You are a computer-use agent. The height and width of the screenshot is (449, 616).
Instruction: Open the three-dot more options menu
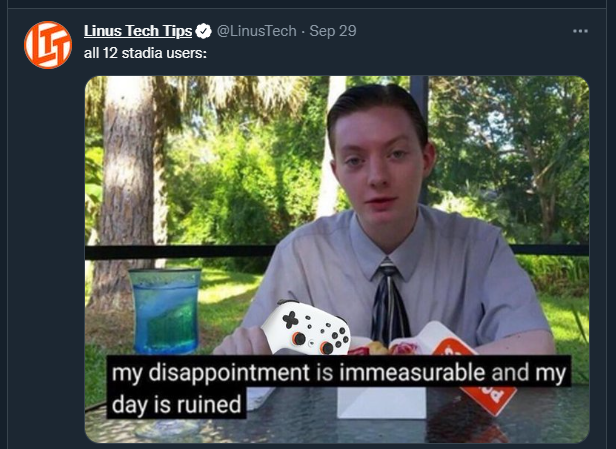point(580,31)
